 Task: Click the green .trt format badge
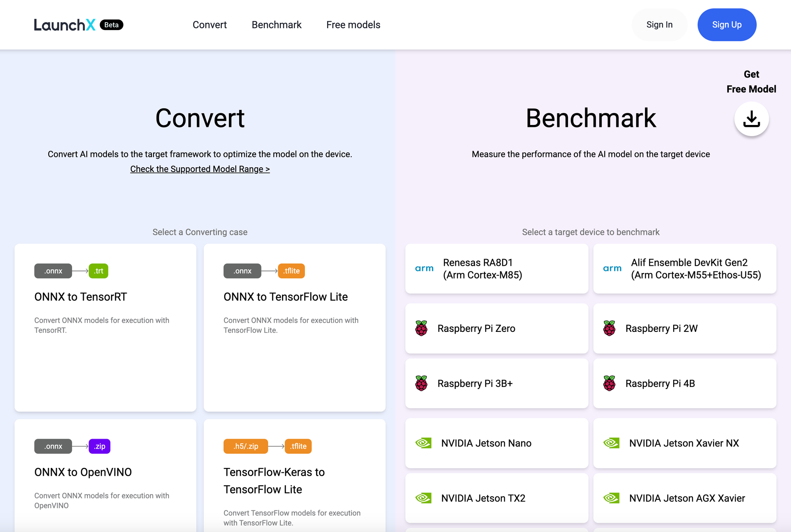click(98, 271)
